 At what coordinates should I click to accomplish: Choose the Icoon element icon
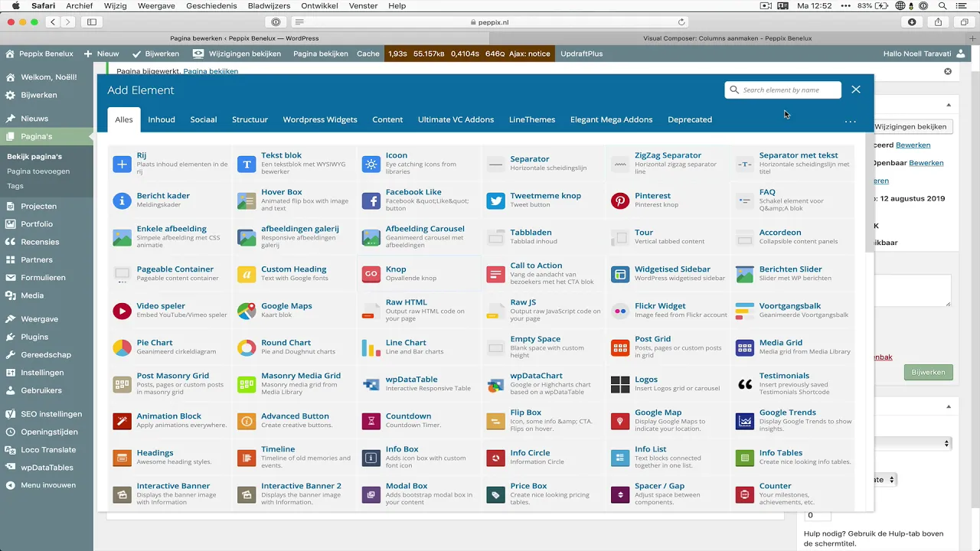(371, 164)
